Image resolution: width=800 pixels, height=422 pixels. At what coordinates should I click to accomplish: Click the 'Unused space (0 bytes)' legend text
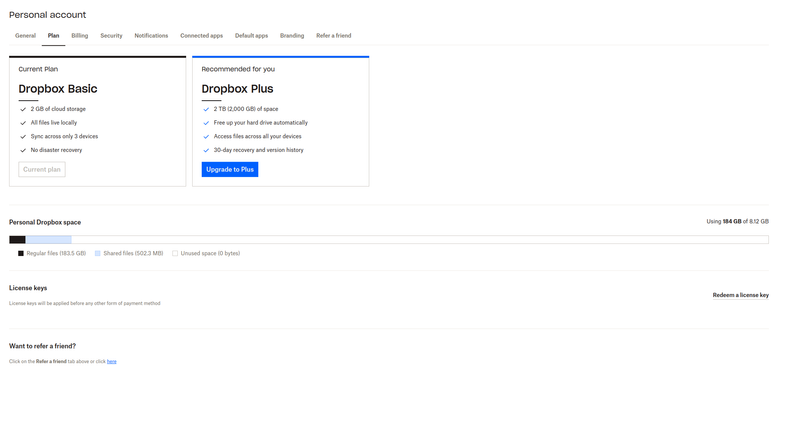click(x=210, y=253)
